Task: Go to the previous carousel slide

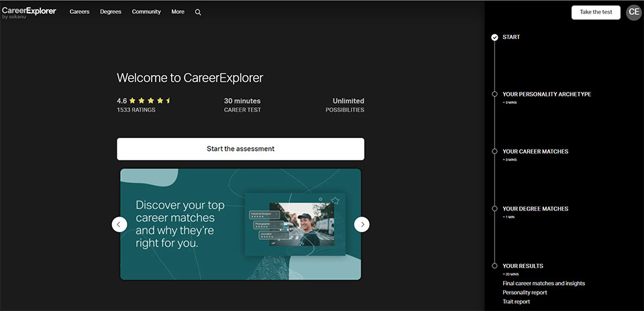Action: coord(119,225)
